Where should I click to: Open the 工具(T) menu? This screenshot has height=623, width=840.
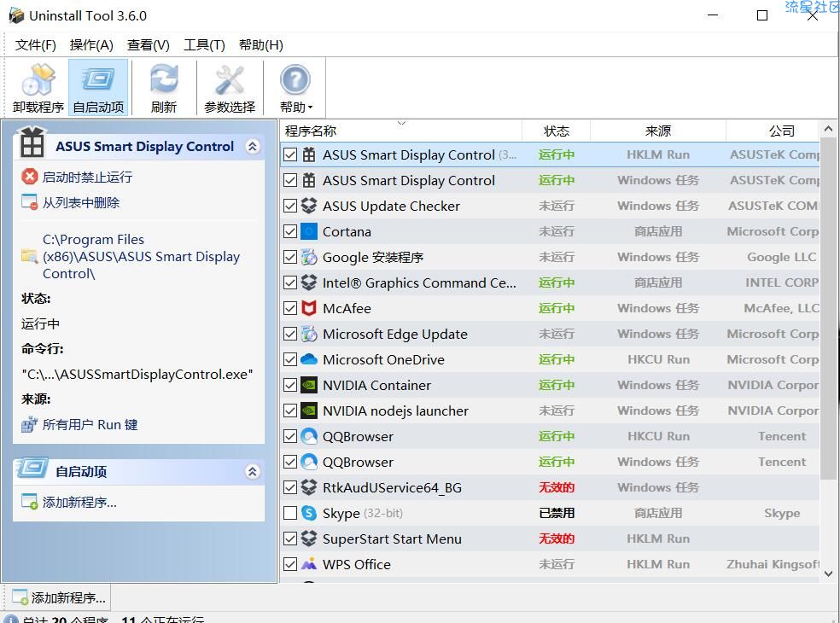(x=204, y=45)
